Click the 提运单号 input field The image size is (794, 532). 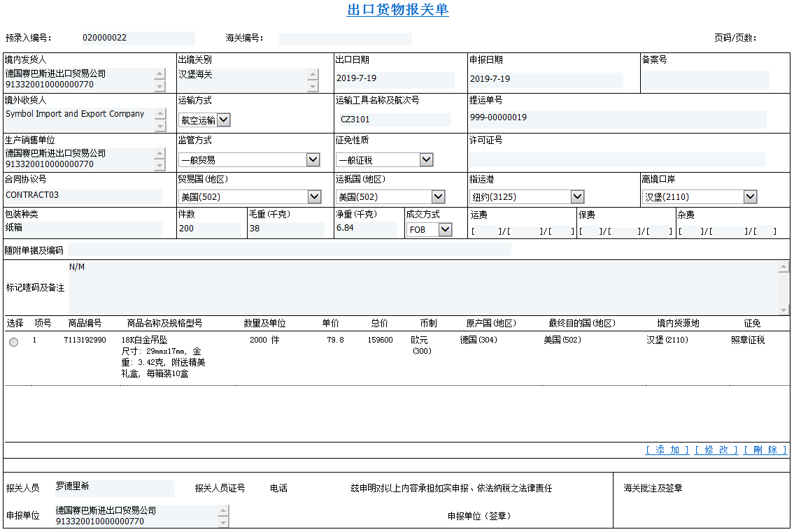pos(617,118)
